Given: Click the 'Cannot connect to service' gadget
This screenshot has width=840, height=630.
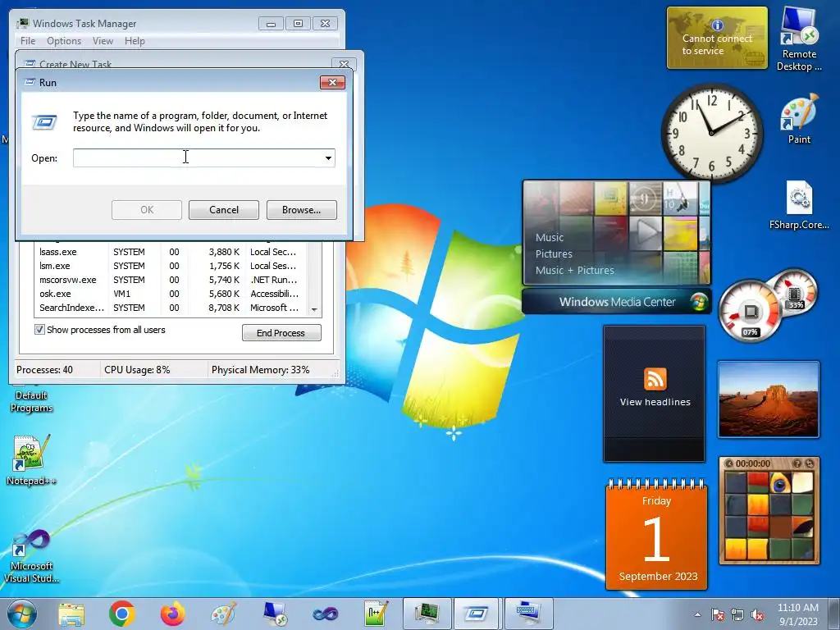Looking at the screenshot, I should (x=717, y=38).
